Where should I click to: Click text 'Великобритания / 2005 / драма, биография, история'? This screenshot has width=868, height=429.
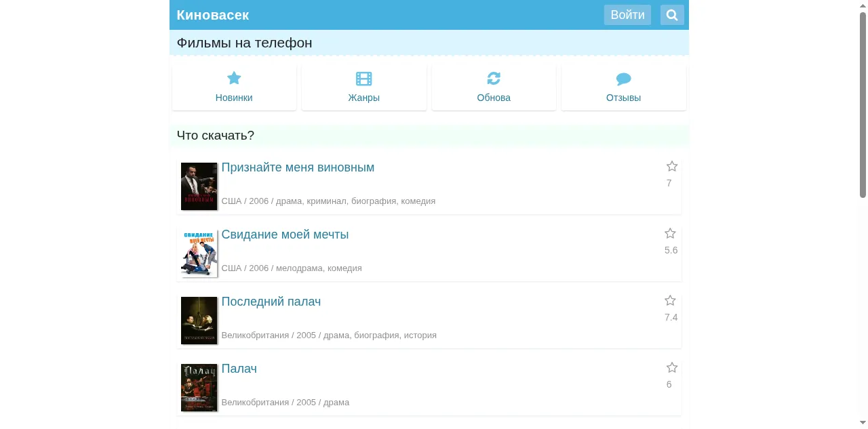[x=329, y=335]
